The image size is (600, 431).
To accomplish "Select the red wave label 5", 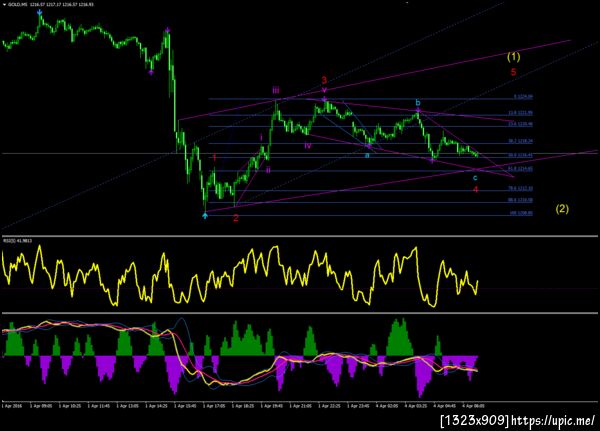I will [514, 72].
